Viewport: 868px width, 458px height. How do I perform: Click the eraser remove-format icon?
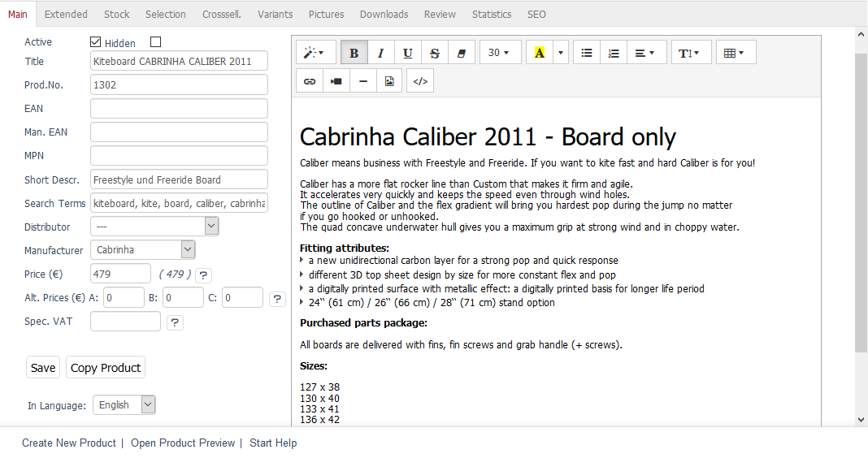pos(461,53)
